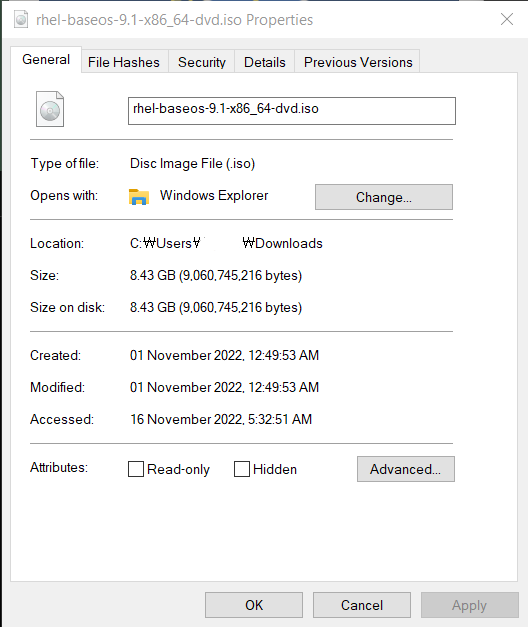Enable the Read-only attribute checkbox
Screen dimensions: 528x627
pos(136,469)
